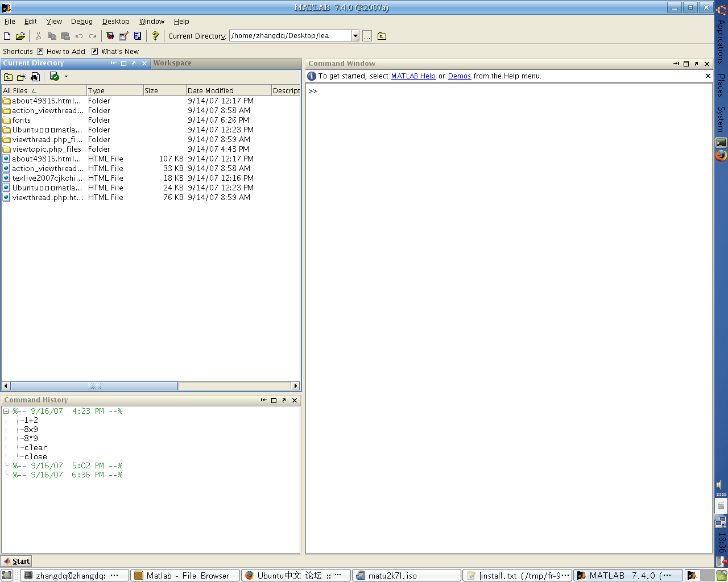Maximize the Command History panel

[x=274, y=400]
